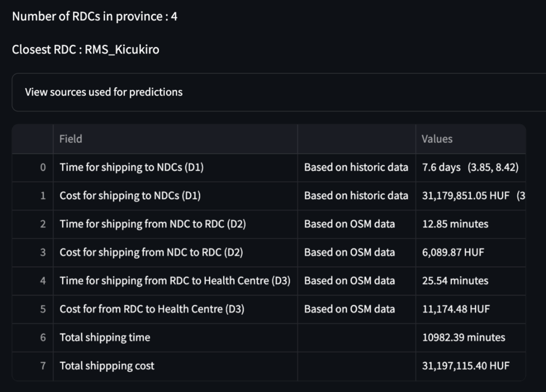The width and height of the screenshot is (546, 392).
Task: Click the 7.6 days value cell
Action: coord(471,168)
